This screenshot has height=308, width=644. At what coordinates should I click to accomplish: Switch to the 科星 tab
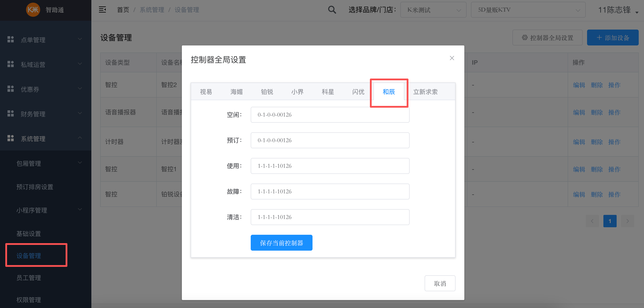click(328, 92)
